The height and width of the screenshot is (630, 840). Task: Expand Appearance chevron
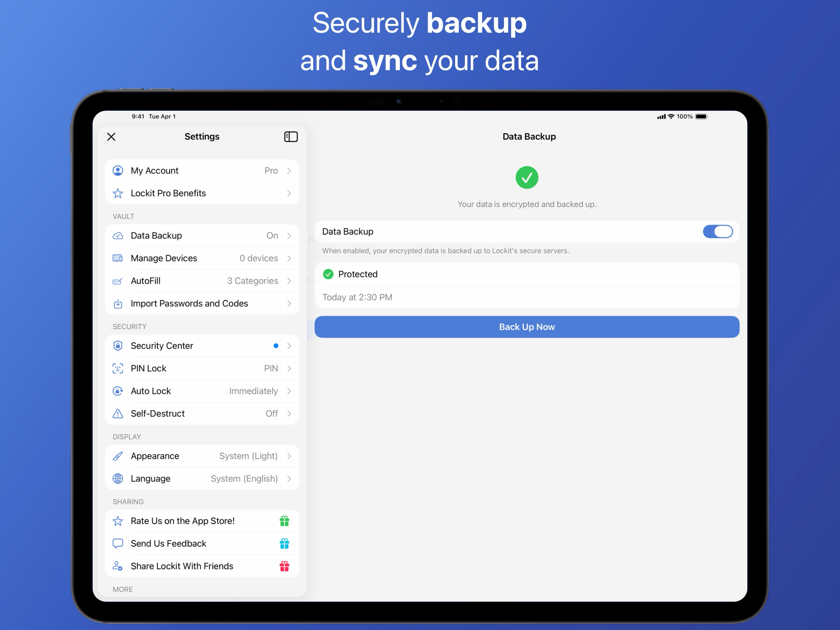289,456
